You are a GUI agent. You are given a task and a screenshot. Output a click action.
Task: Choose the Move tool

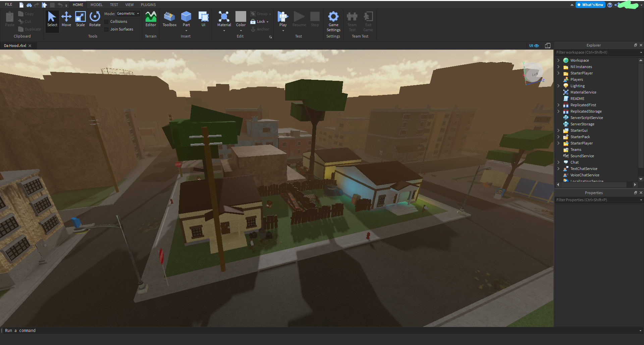[66, 19]
